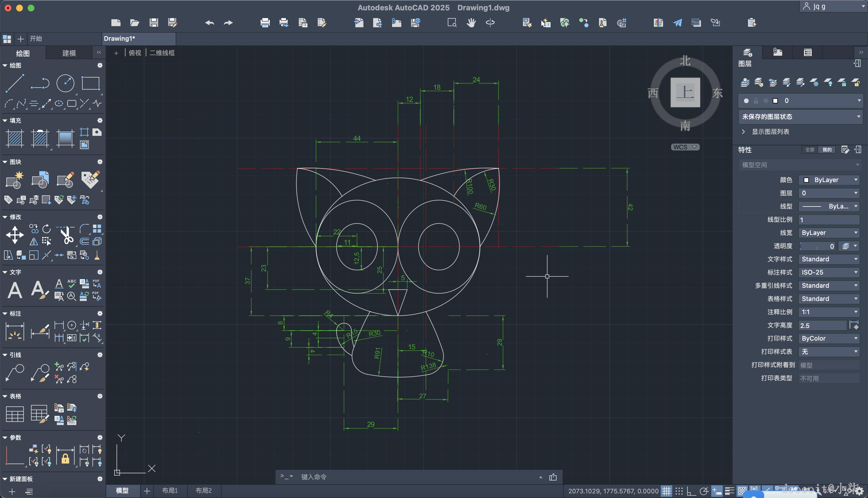Switch to the 建模 tab
This screenshot has width=868, height=498.
coord(69,53)
